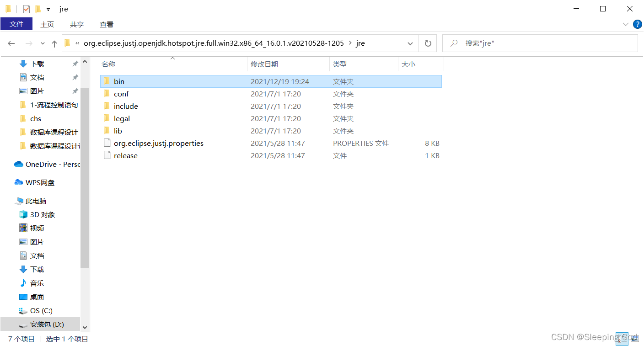Select the legal folder icon

(x=107, y=118)
